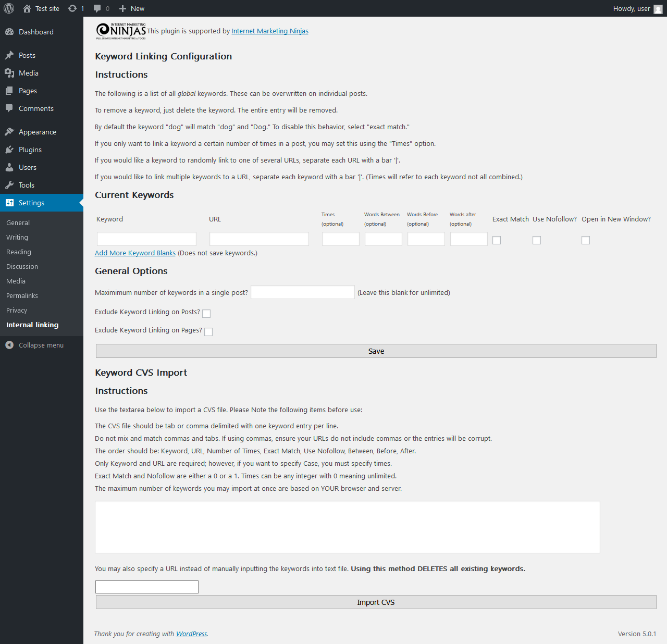Click the Words after input field
Viewport: 667px width, 644px height.
click(x=469, y=239)
